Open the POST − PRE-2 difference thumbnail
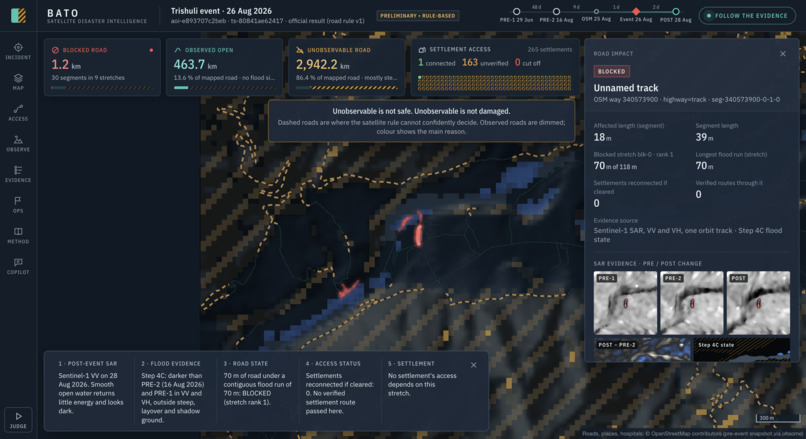 point(643,349)
